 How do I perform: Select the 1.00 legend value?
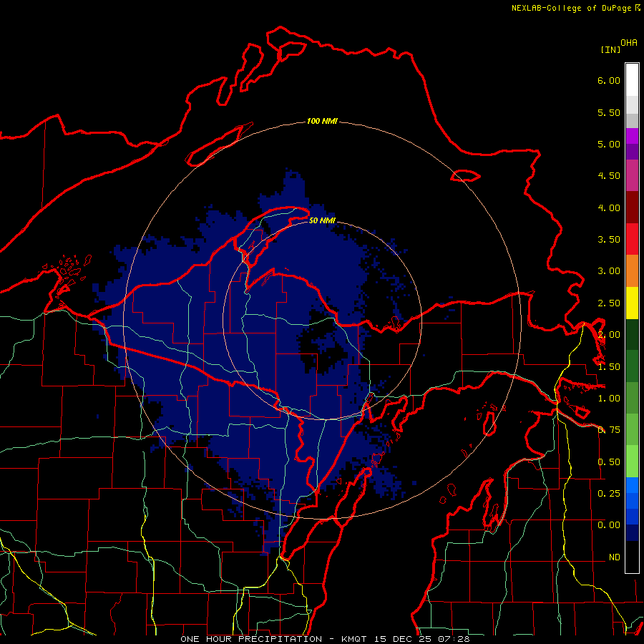[x=609, y=399]
